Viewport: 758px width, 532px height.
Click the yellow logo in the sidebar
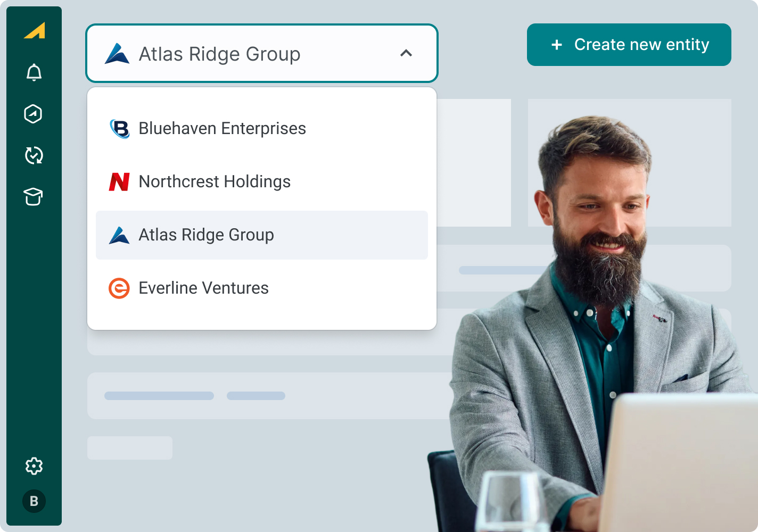pos(35,30)
